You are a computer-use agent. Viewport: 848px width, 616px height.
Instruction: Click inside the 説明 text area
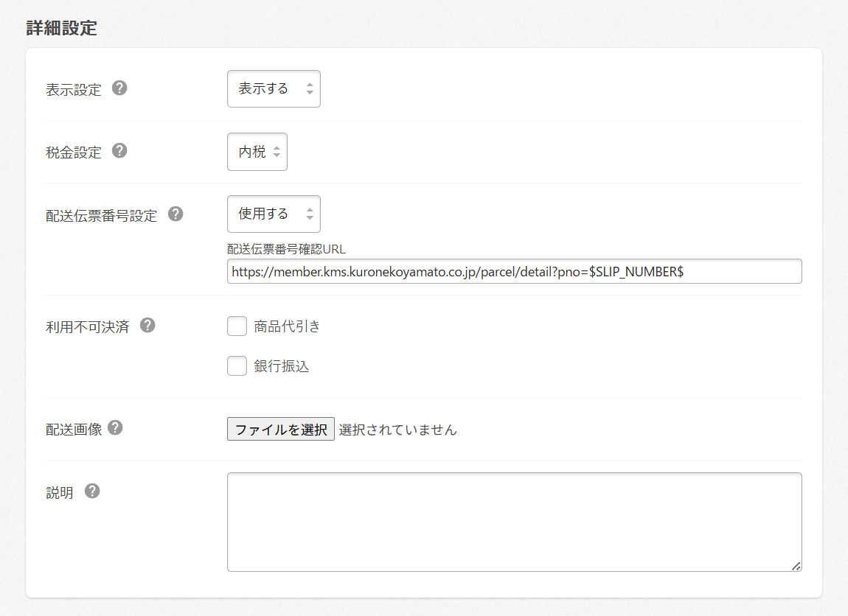point(514,522)
